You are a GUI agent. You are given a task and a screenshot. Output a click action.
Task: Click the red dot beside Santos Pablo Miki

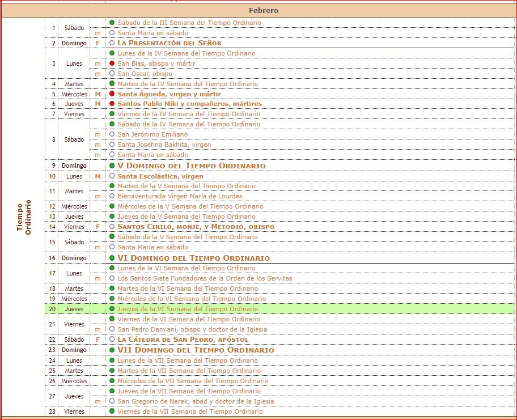coord(112,104)
